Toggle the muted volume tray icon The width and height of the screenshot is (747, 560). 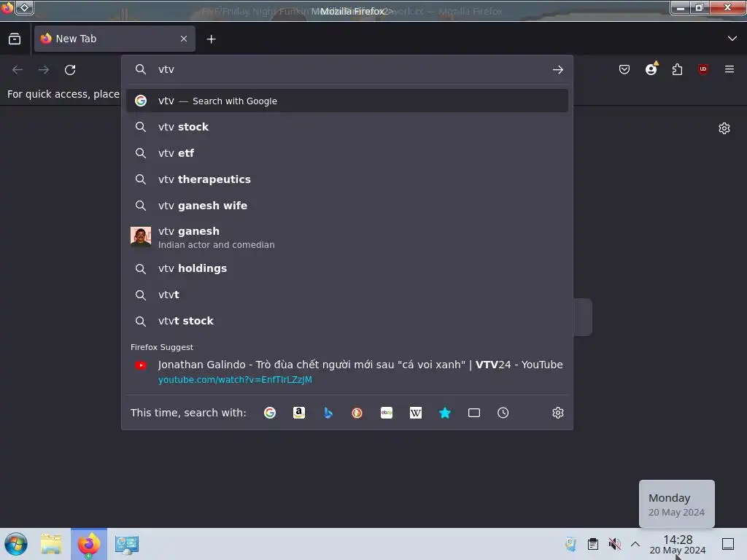tap(614, 544)
